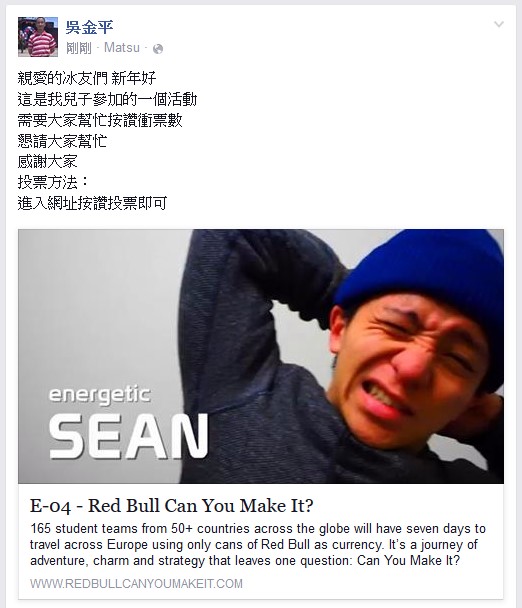This screenshot has height=608, width=522.
Task: Click the 'E-04 - Red Bull Can You Make It?' title
Action: (x=171, y=506)
